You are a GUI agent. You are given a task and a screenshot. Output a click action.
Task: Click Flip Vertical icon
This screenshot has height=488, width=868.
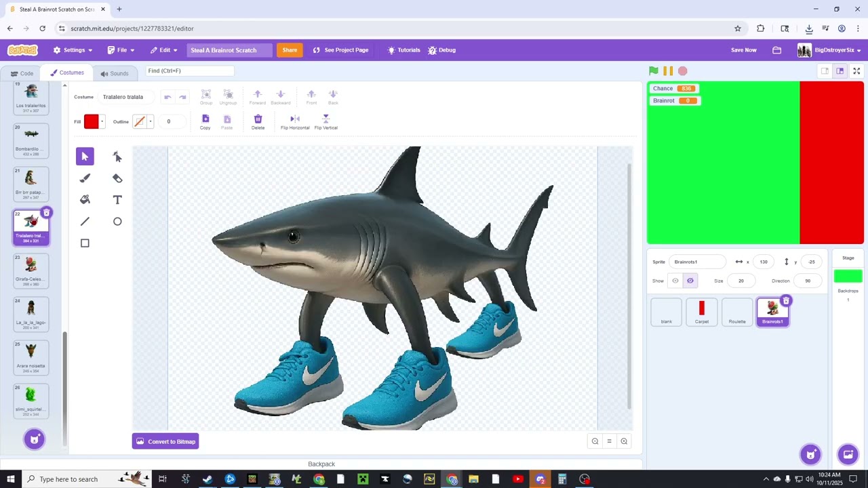point(325,119)
